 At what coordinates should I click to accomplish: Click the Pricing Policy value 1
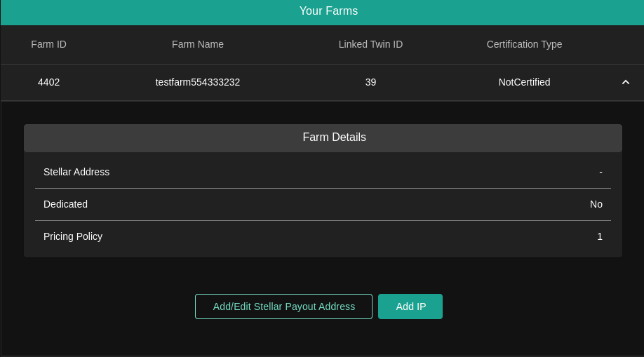(x=600, y=236)
